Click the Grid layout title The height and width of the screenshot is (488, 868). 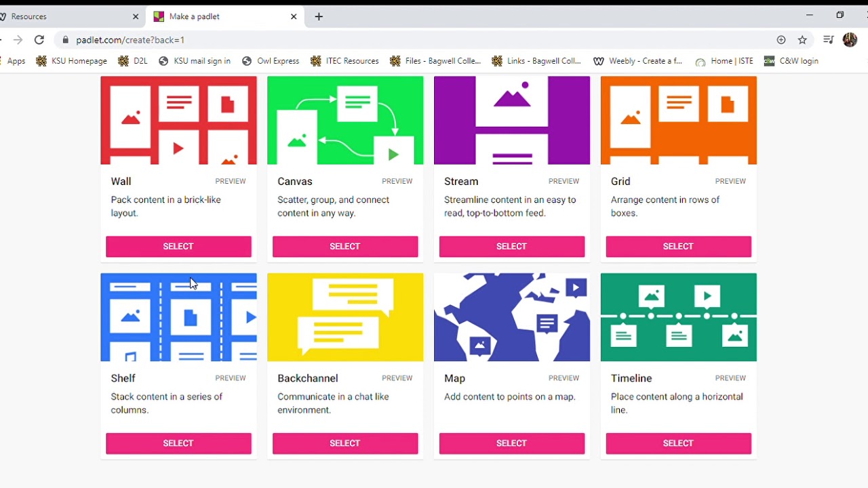coord(620,182)
